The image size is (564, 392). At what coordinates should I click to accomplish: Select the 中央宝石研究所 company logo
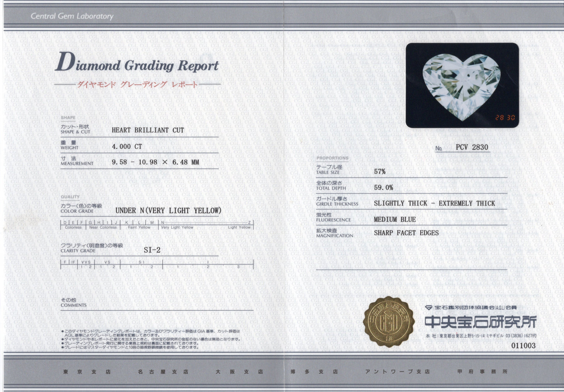pos(480,322)
